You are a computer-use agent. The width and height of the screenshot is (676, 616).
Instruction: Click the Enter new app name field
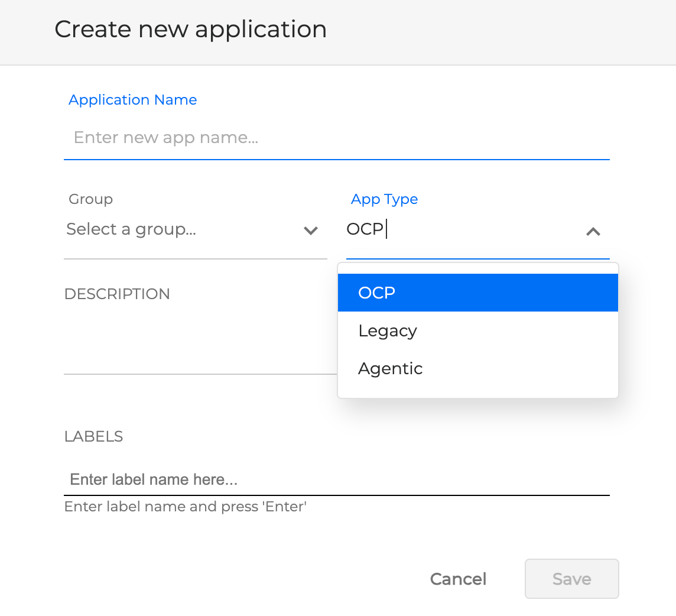(236, 138)
